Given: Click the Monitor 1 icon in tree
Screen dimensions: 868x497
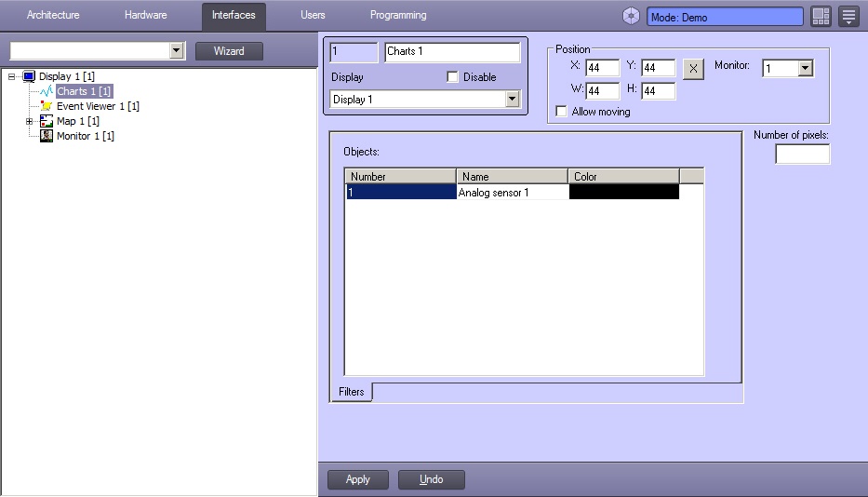Looking at the screenshot, I should [x=47, y=136].
